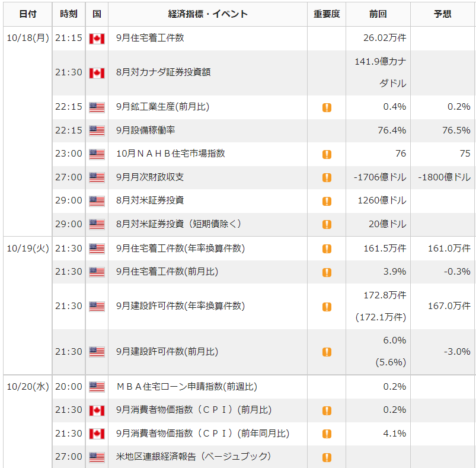Image resolution: width=476 pixels, height=468 pixels.
Task: Click US flag in 8月対米証券投資(短期債除く) row
Action: (97, 224)
